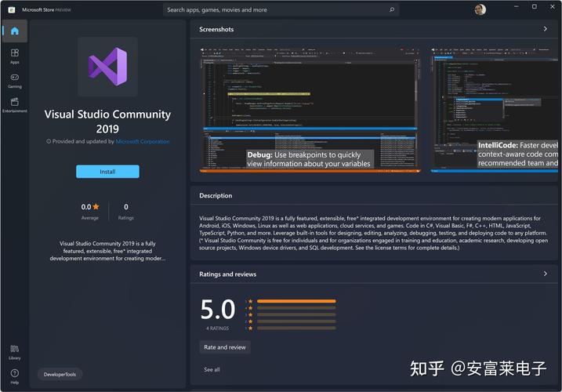Click the 0.0 Average rating

(x=90, y=211)
